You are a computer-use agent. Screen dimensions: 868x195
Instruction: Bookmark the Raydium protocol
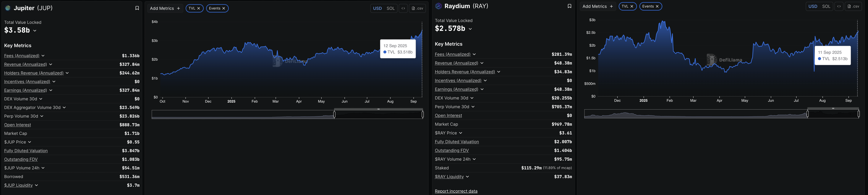569,6
